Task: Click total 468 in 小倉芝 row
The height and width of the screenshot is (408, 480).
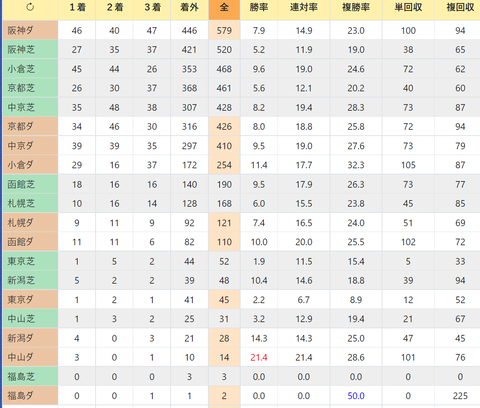Action: click(x=224, y=69)
